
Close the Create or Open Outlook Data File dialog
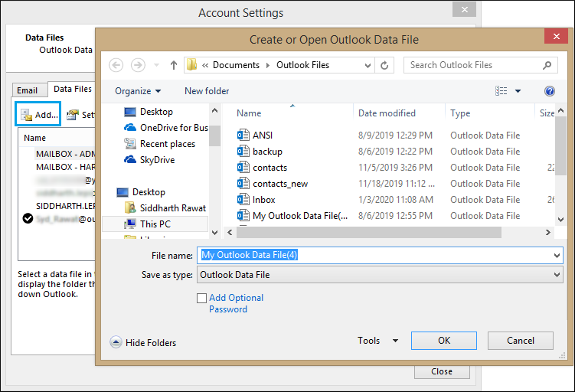coord(557,36)
